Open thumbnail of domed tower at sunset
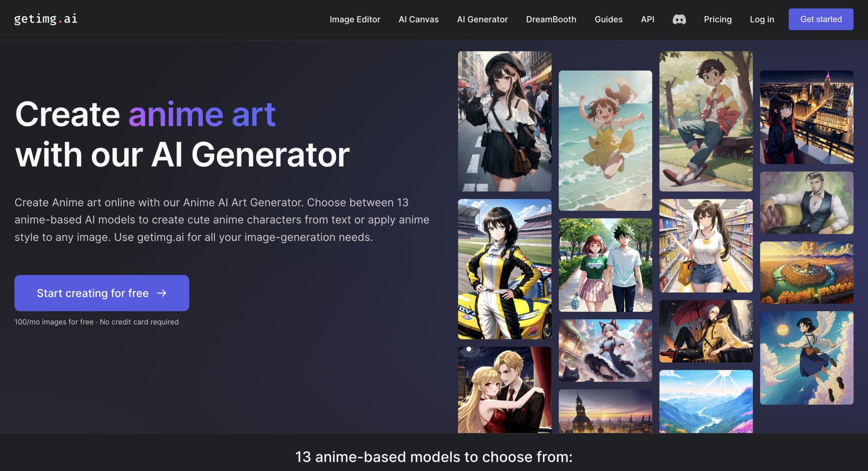The height and width of the screenshot is (471, 868). pos(605,411)
